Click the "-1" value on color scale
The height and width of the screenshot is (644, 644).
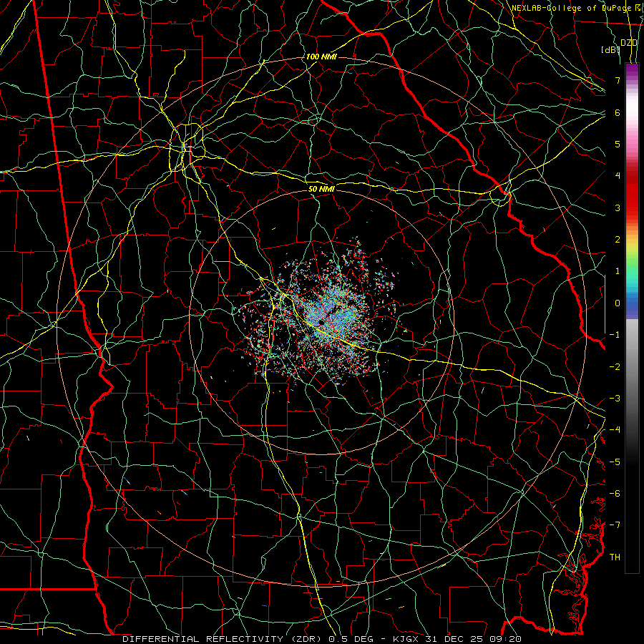coord(615,335)
